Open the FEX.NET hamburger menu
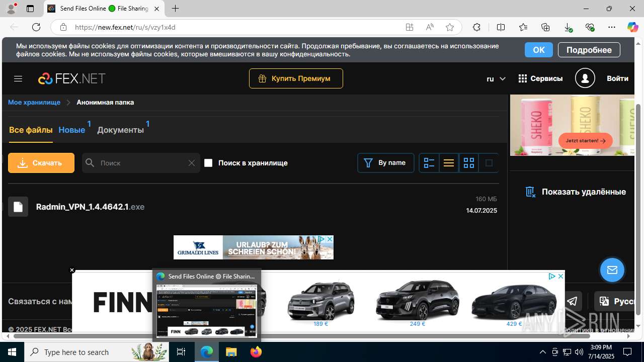This screenshot has height=362, width=644. tap(18, 78)
